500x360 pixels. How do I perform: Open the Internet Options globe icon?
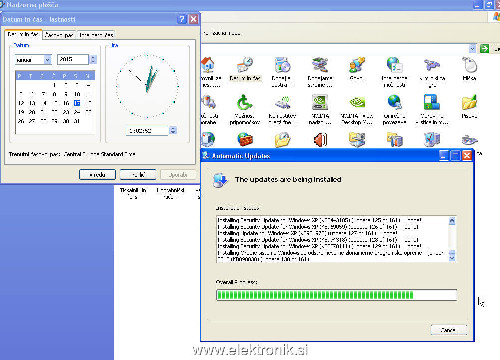pyautogui.click(x=394, y=64)
